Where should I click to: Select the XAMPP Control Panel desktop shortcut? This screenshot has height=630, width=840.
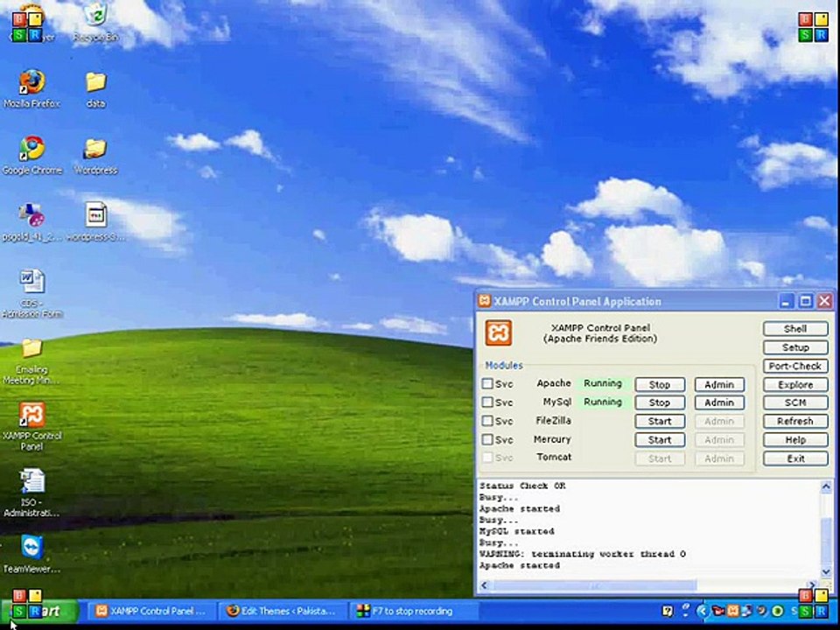pos(32,426)
